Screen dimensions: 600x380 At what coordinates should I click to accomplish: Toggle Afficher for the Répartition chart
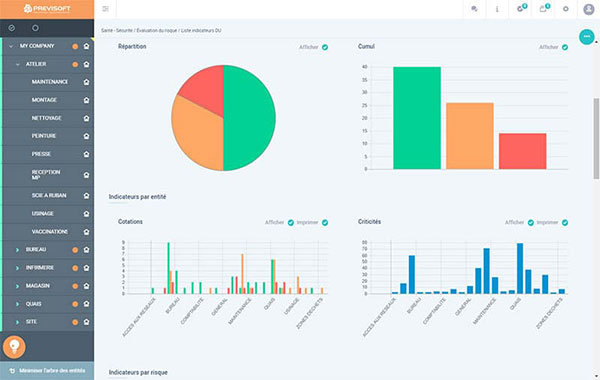pyautogui.click(x=325, y=47)
